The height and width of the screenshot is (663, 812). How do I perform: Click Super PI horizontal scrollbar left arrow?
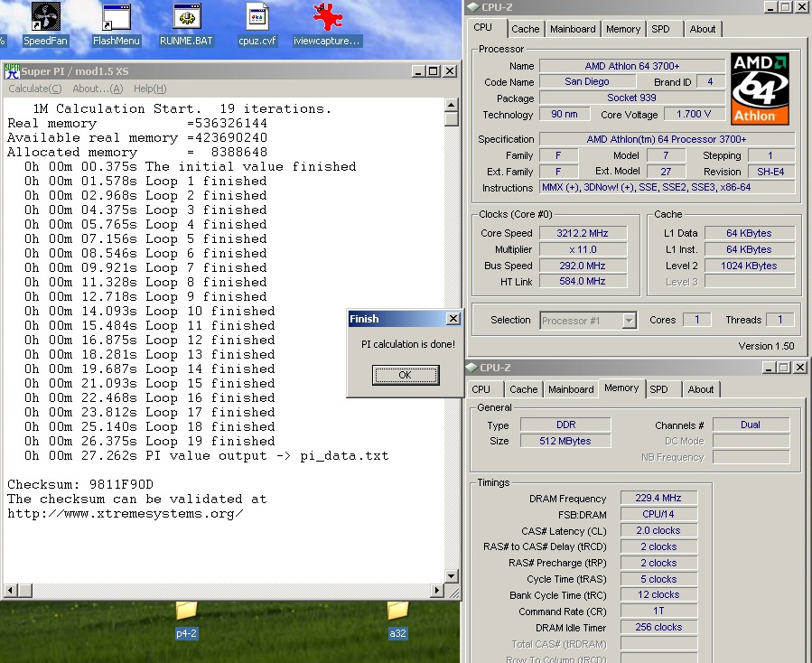pos(9,592)
